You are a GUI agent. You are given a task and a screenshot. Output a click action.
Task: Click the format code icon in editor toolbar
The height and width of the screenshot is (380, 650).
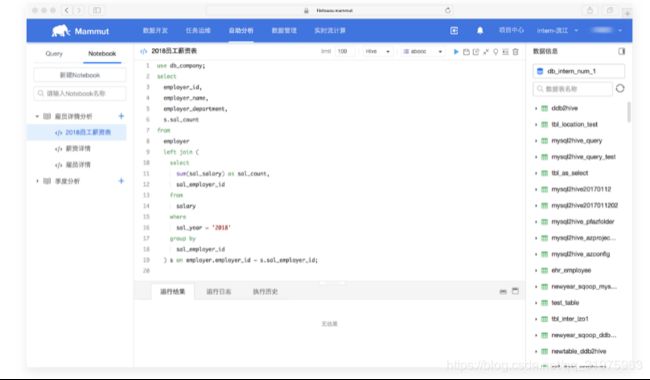pos(505,52)
